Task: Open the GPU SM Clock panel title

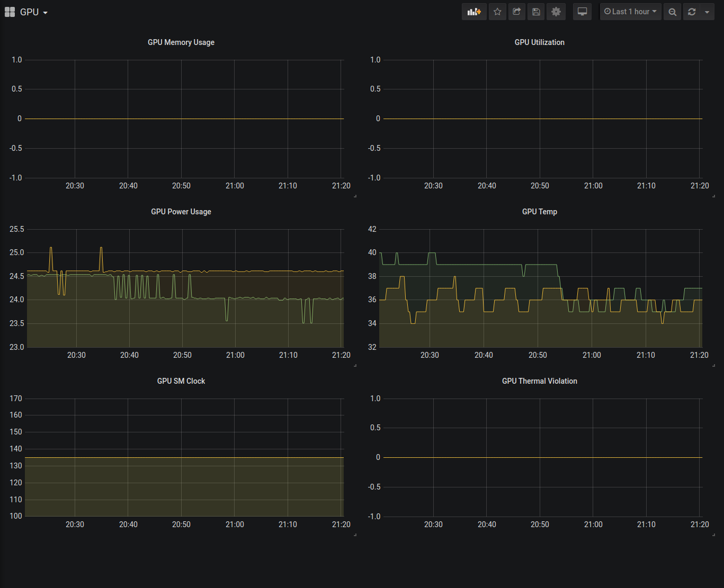Action: click(181, 381)
